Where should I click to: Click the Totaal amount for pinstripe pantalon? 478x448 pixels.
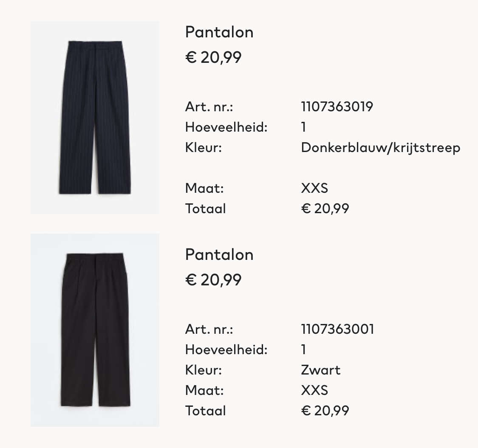coord(325,209)
